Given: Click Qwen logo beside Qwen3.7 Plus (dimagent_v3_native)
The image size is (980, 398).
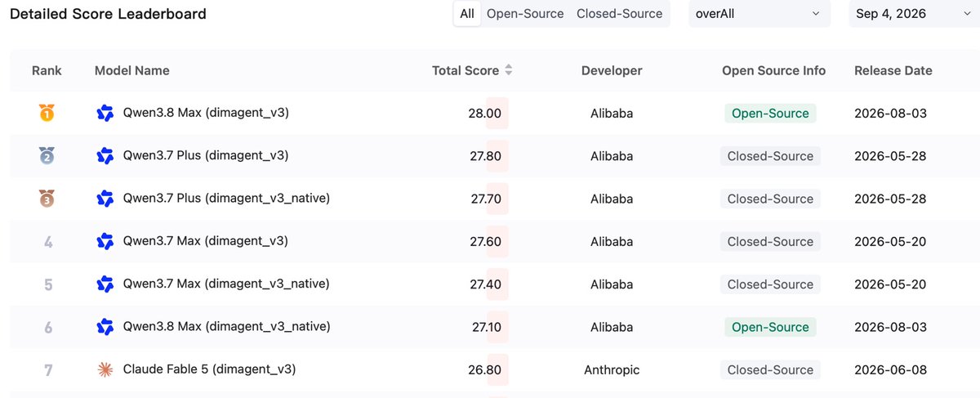Looking at the screenshot, I should coord(105,199).
